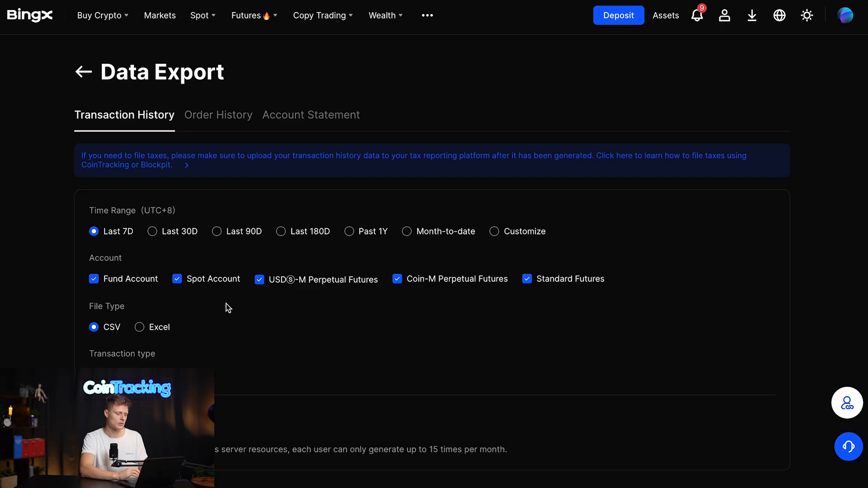Expand the Spot dropdown menu
Image resolution: width=868 pixels, height=488 pixels.
click(203, 15)
